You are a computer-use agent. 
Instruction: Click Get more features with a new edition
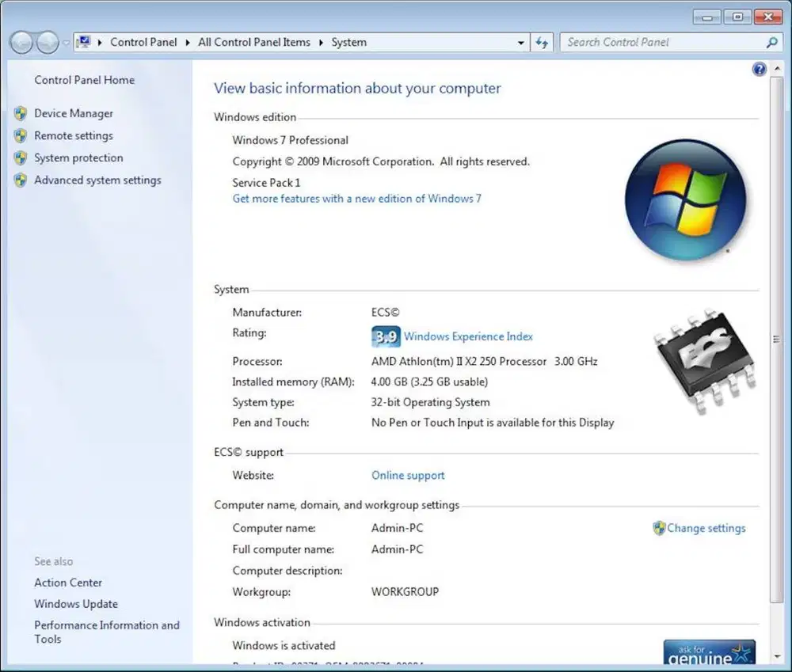pos(356,199)
